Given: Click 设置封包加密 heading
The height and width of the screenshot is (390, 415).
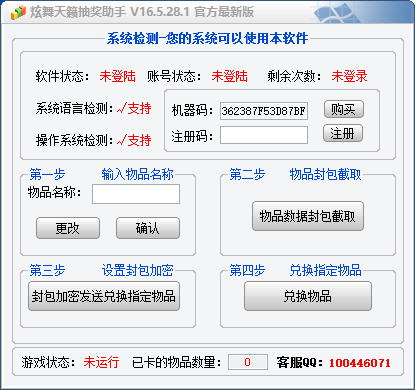Looking at the screenshot, I should pos(137,270).
